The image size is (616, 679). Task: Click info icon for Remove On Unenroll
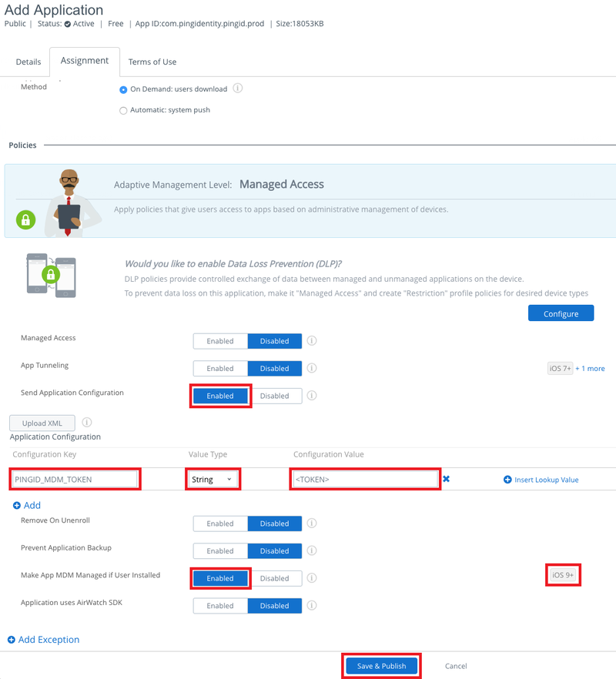click(x=313, y=523)
